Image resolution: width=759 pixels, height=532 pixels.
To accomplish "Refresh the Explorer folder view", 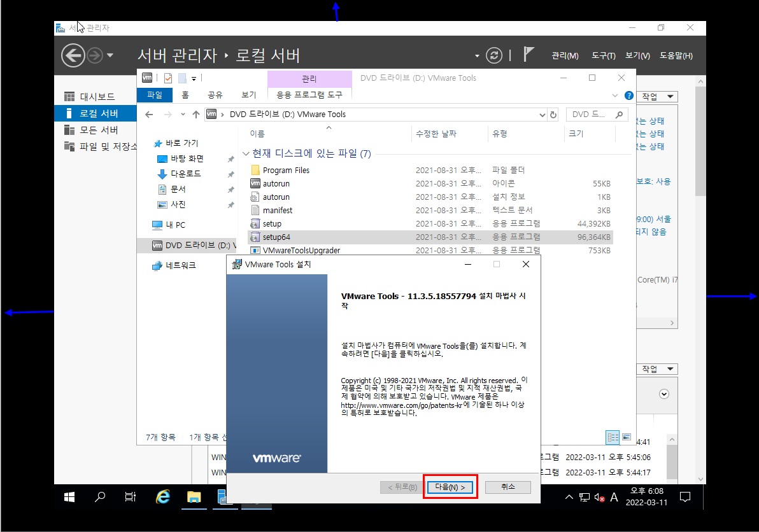I will point(553,115).
